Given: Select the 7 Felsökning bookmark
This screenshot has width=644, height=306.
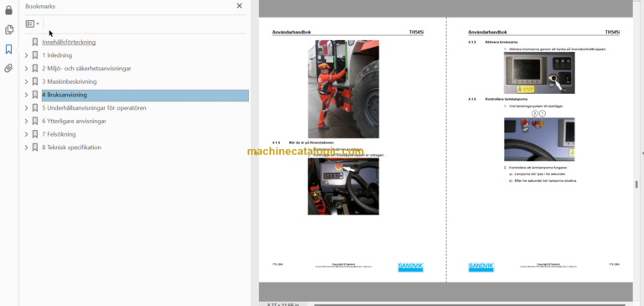Looking at the screenshot, I should pyautogui.click(x=59, y=134).
